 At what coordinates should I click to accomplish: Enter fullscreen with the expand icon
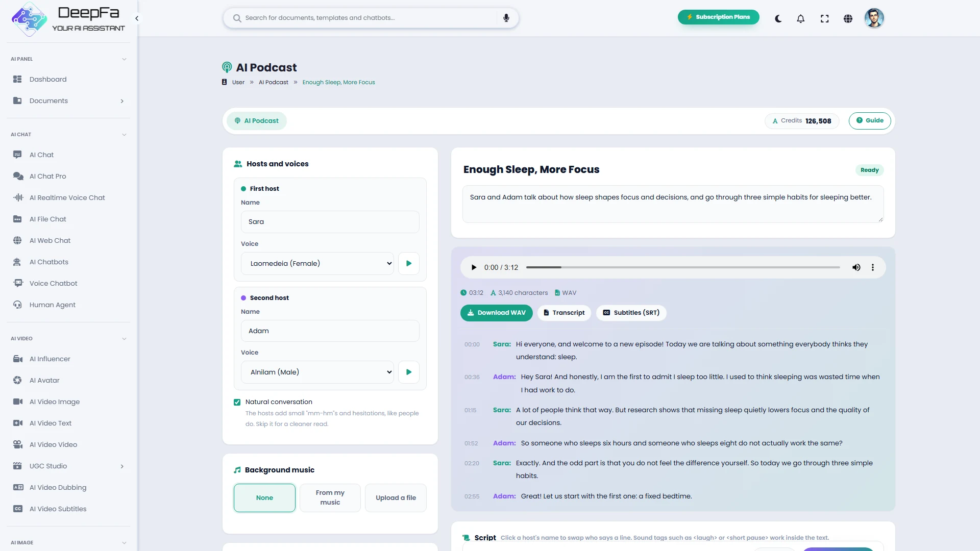(x=824, y=18)
